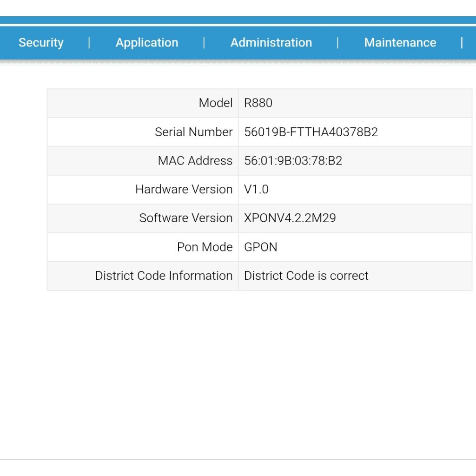
Task: Open the Application menu
Action: [147, 42]
